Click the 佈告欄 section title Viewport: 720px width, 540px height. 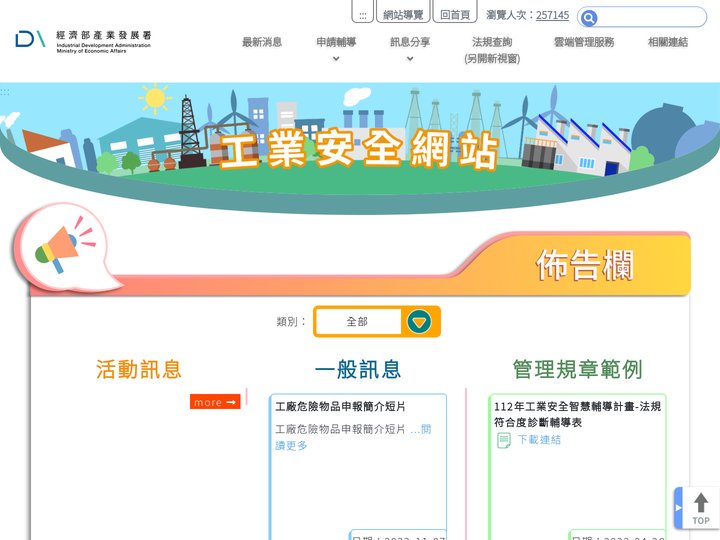pyautogui.click(x=585, y=265)
